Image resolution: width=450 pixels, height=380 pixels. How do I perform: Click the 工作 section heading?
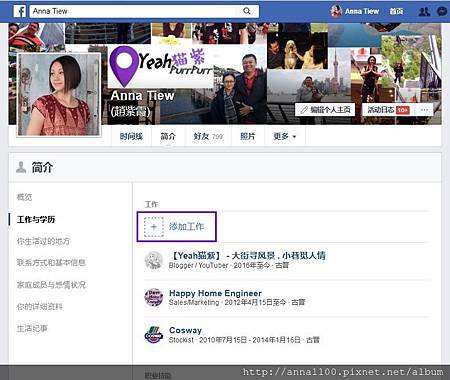coord(151,204)
